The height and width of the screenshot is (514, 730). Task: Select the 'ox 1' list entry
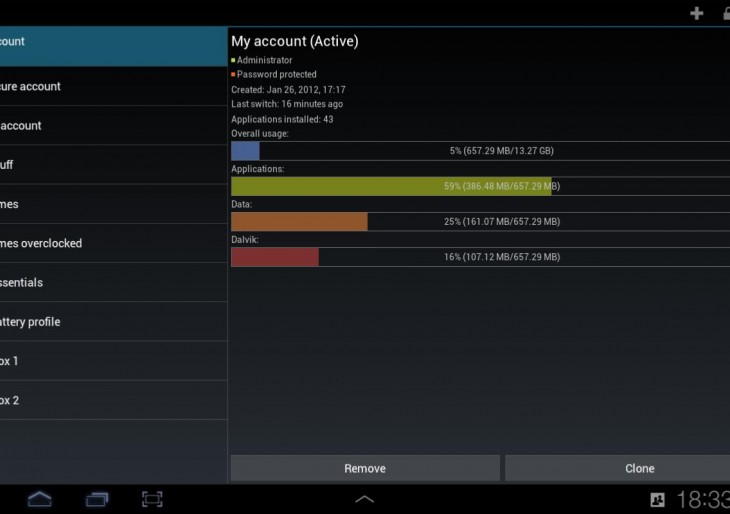(114, 361)
